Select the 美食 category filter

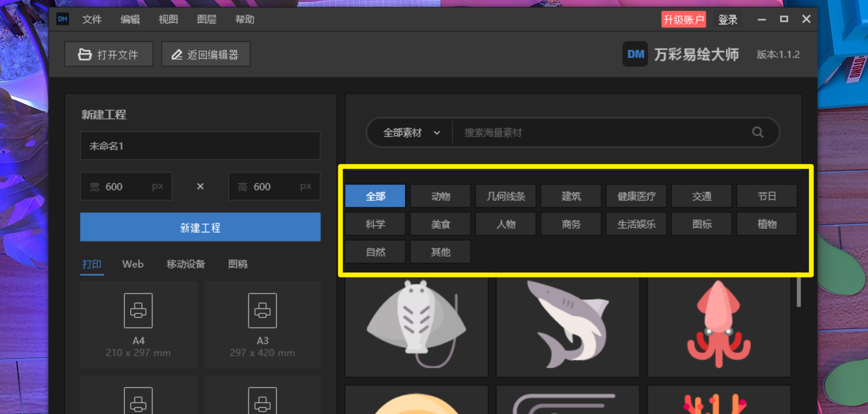pos(441,224)
